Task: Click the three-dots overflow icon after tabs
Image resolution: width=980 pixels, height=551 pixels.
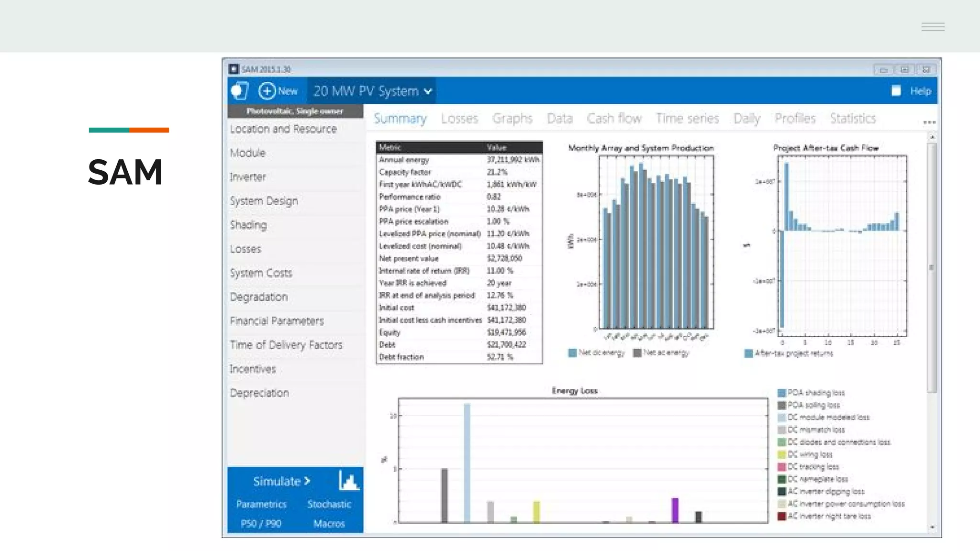Action: pyautogui.click(x=929, y=122)
